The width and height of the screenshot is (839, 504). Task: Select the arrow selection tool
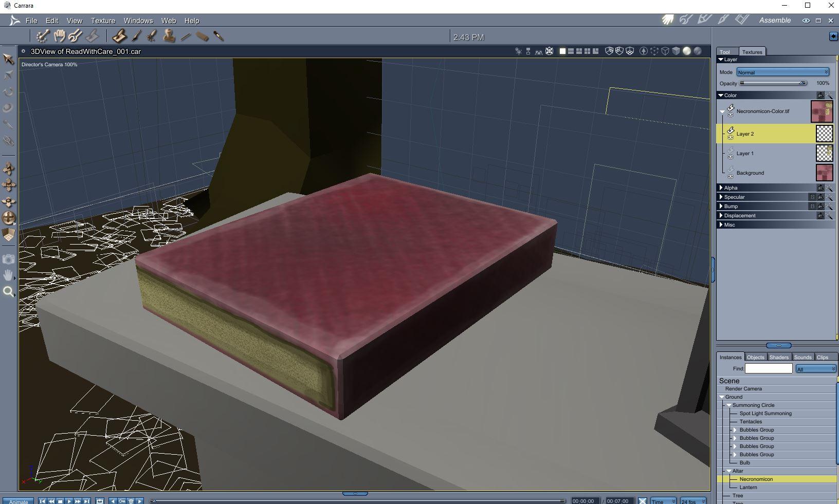[8, 59]
